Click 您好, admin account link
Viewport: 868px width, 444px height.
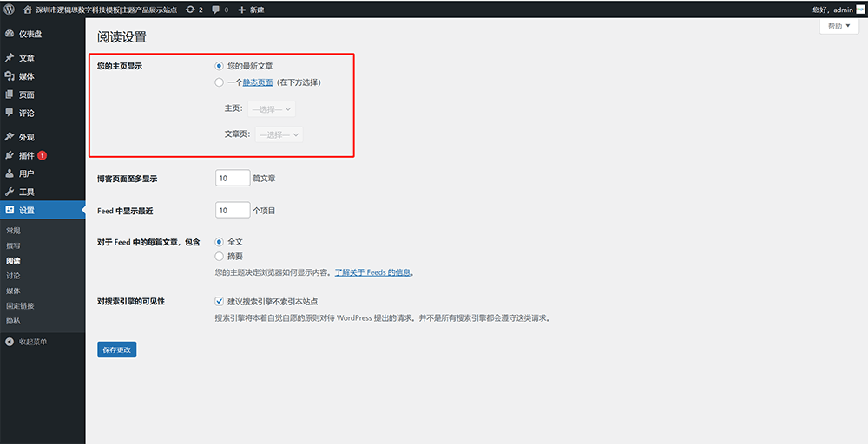click(832, 10)
